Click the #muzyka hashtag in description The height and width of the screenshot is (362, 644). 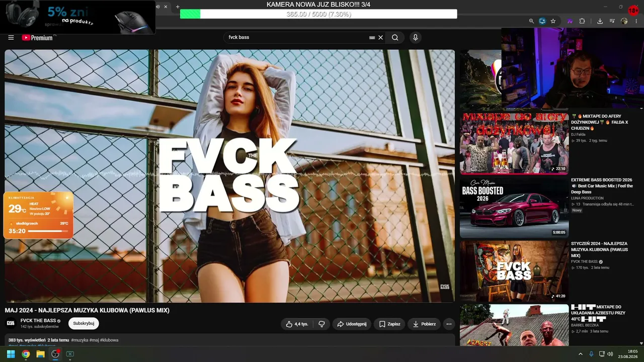pos(79,340)
